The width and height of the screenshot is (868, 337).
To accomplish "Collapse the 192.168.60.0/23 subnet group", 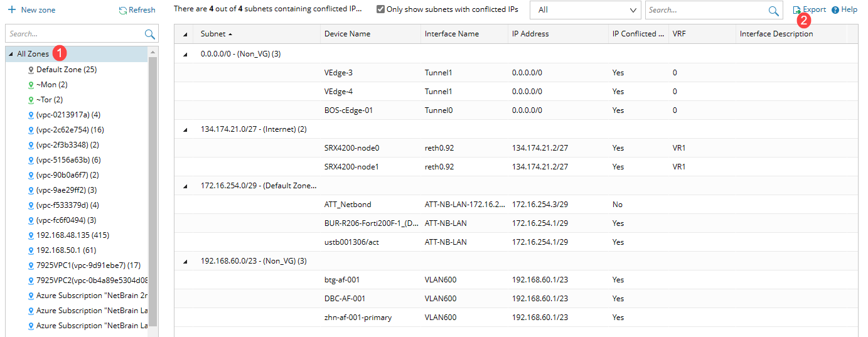I will (x=185, y=262).
